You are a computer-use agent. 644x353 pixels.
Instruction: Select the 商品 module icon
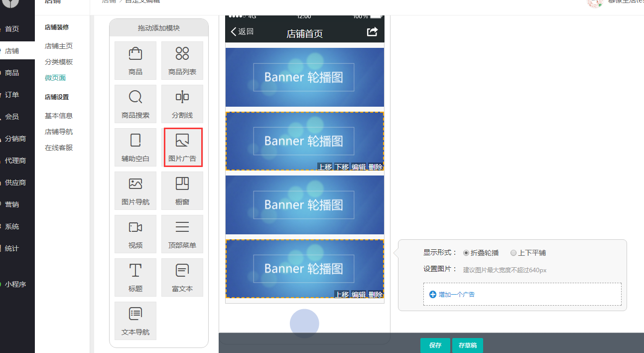pyautogui.click(x=135, y=60)
